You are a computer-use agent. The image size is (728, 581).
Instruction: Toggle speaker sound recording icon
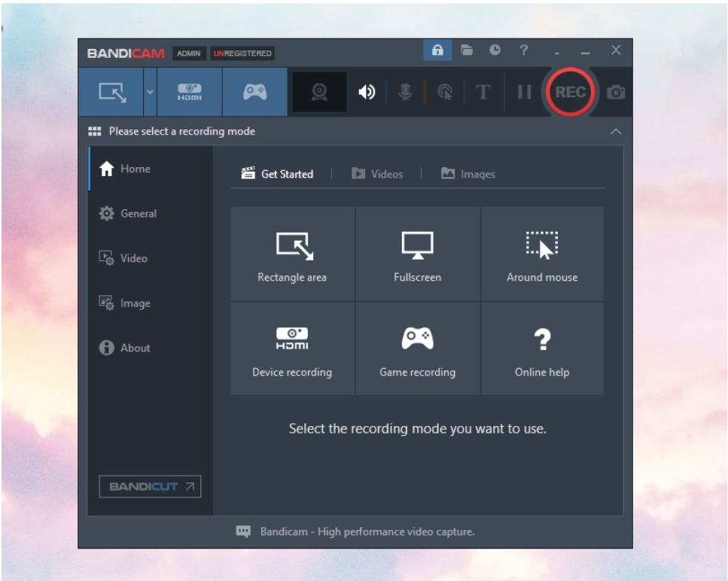click(367, 92)
